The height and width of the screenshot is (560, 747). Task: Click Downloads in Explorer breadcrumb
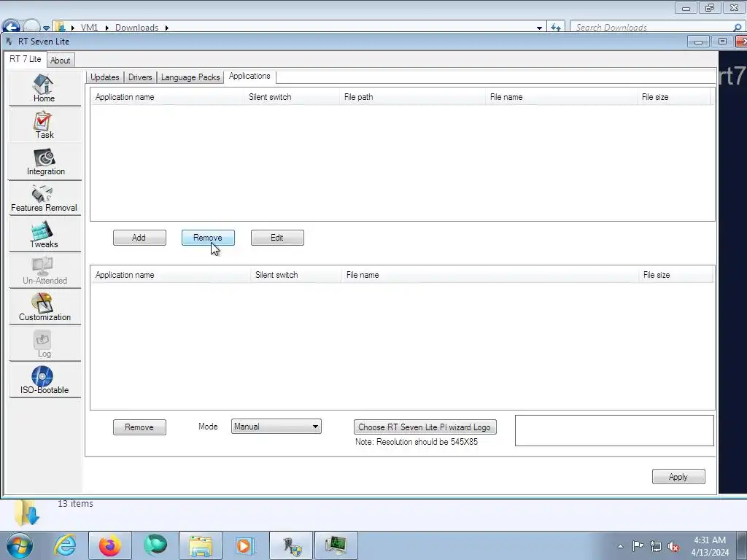point(136,28)
